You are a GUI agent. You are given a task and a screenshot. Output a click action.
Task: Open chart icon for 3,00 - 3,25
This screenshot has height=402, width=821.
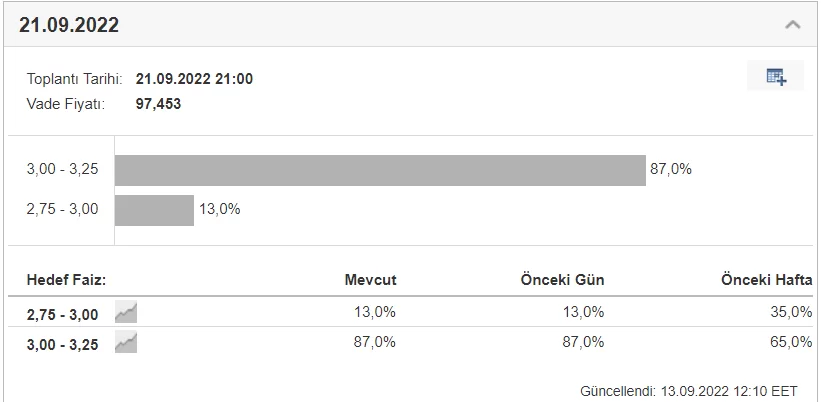[x=126, y=343]
